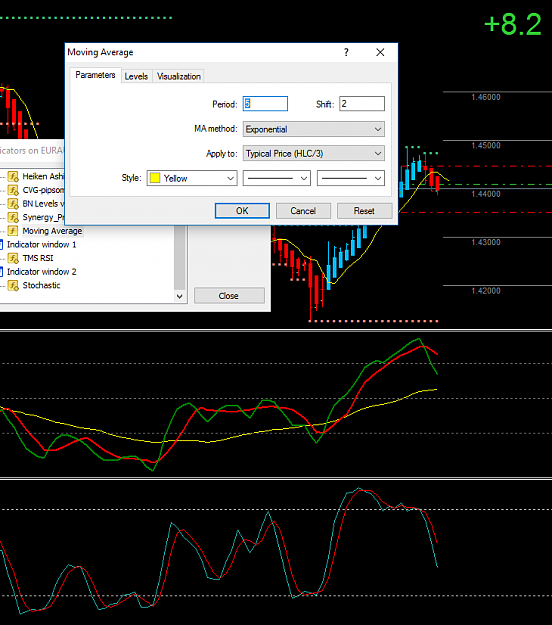Open the Yellow style color dropdown
Image resolution: width=552 pixels, height=625 pixels.
click(192, 178)
